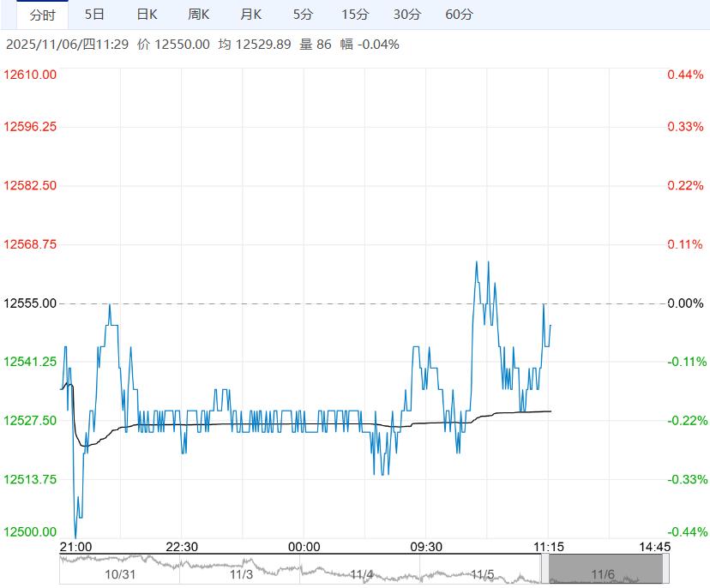The width and height of the screenshot is (710, 588).
Task: Click the blue line's lowest dip near 21:00
Action: 76,516
